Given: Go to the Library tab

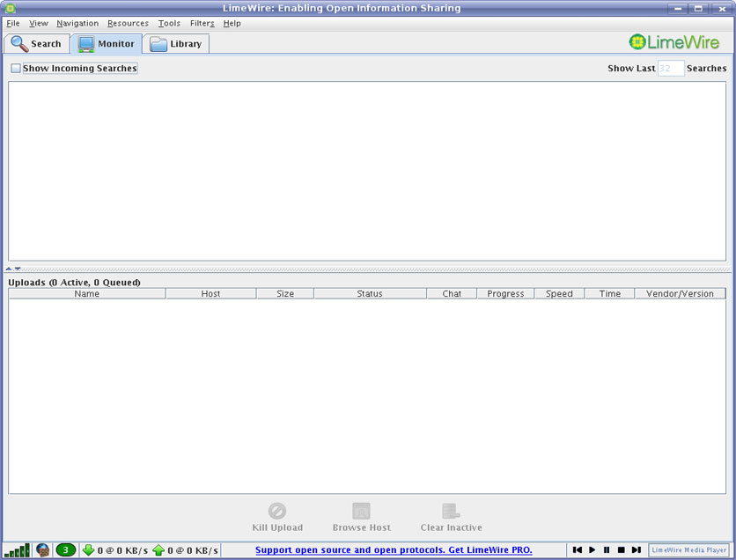Looking at the screenshot, I should click(x=176, y=44).
